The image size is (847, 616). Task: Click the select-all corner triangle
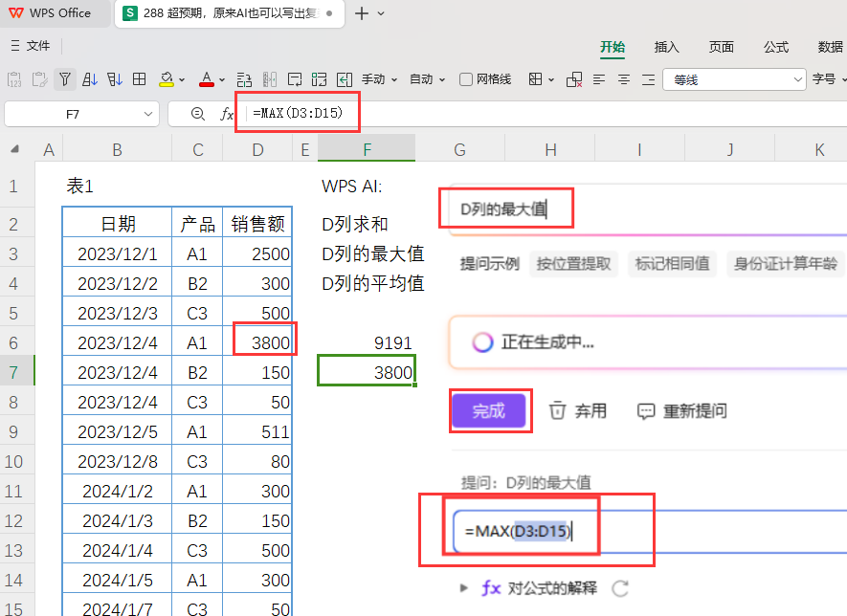(x=14, y=149)
